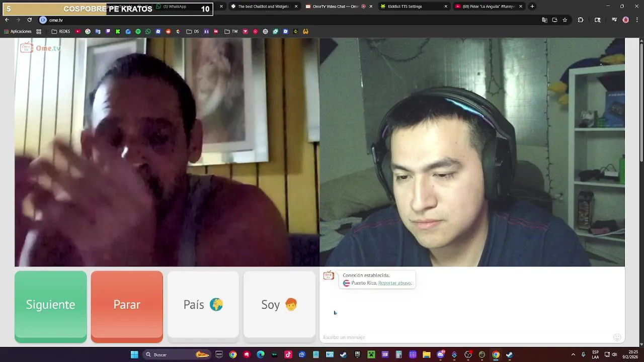
Task: Open the ESP LAA language switcher
Action: pos(596,355)
